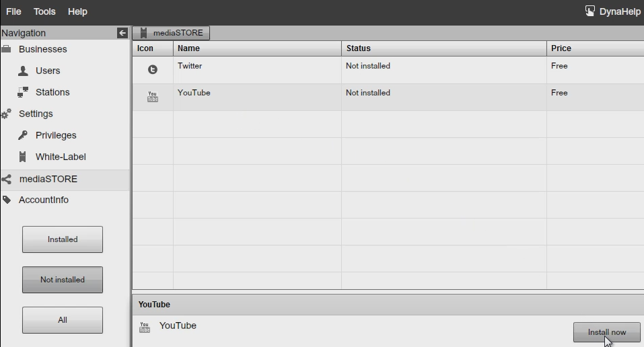The width and height of the screenshot is (644, 347).
Task: Select the YouTube name cell in the table
Action: coord(257,98)
